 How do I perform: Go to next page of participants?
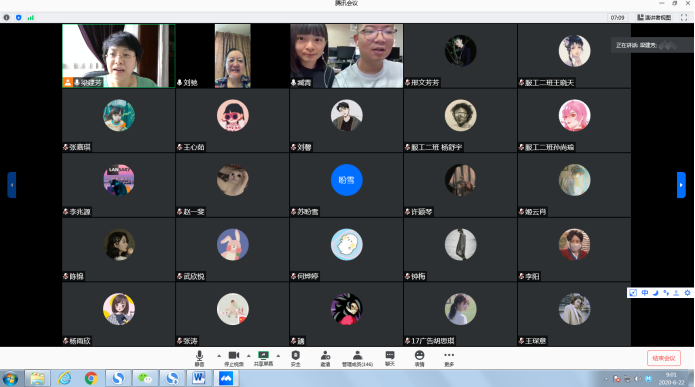pos(681,185)
